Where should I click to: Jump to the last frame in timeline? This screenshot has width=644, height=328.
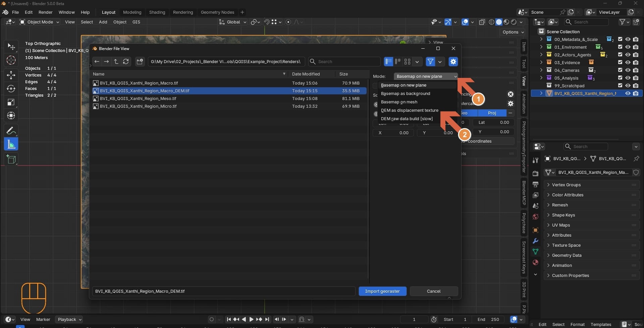(x=267, y=319)
